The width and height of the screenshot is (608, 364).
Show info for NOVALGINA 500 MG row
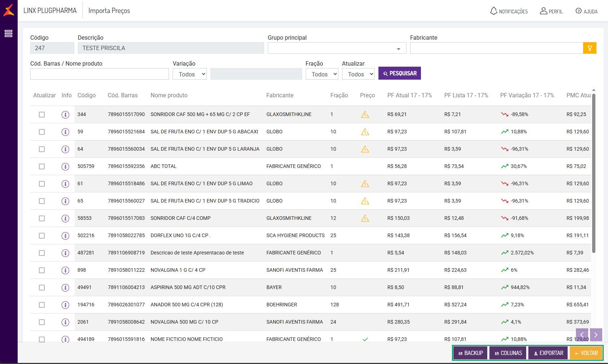click(x=65, y=322)
